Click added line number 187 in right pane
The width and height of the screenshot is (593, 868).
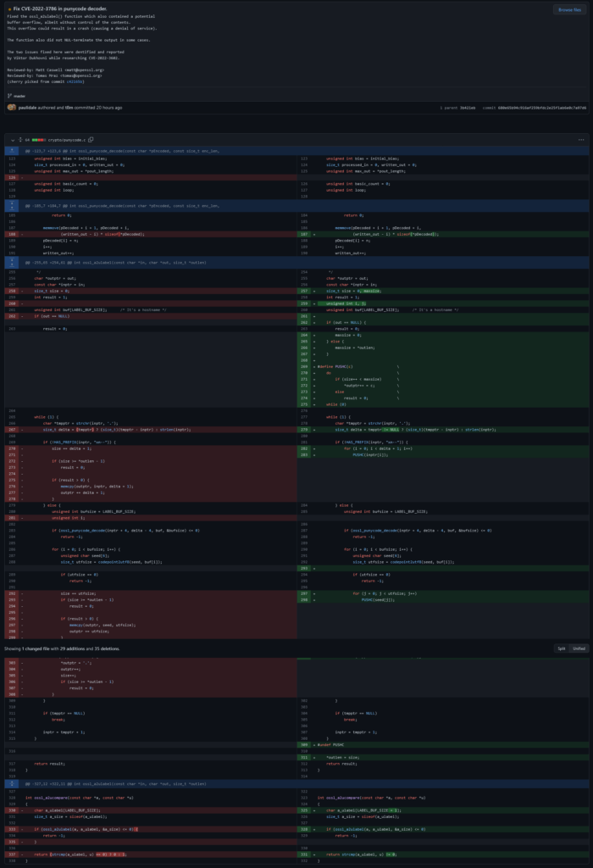tap(303, 234)
